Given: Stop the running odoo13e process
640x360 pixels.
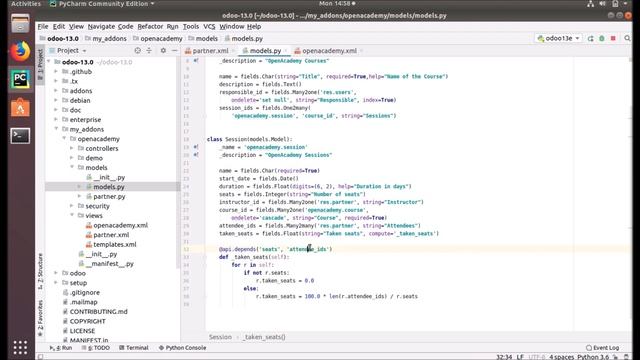Looking at the screenshot, I should tap(613, 38).
